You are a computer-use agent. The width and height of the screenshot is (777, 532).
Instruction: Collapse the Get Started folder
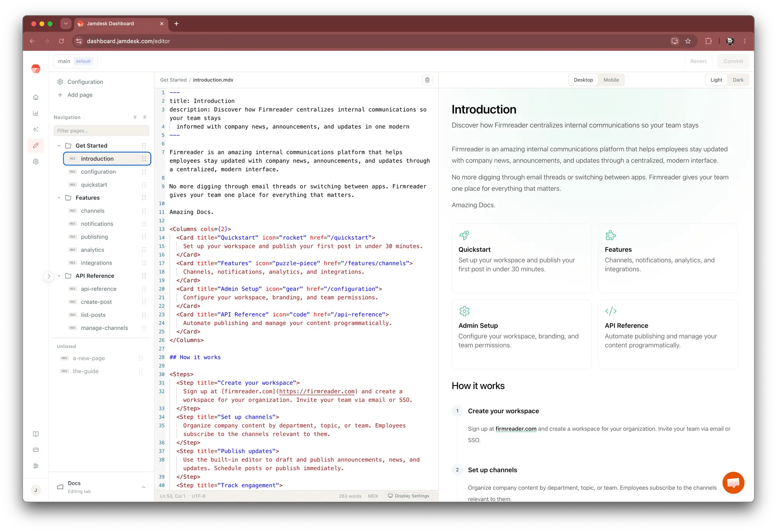59,146
